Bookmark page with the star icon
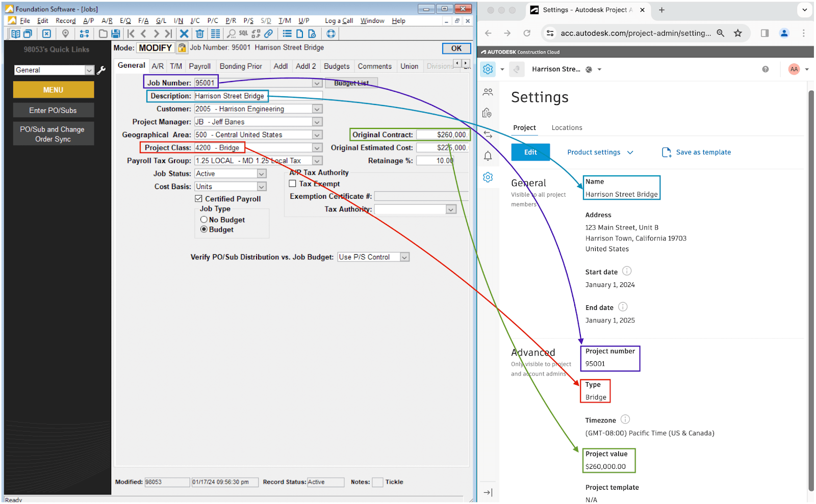 click(738, 33)
